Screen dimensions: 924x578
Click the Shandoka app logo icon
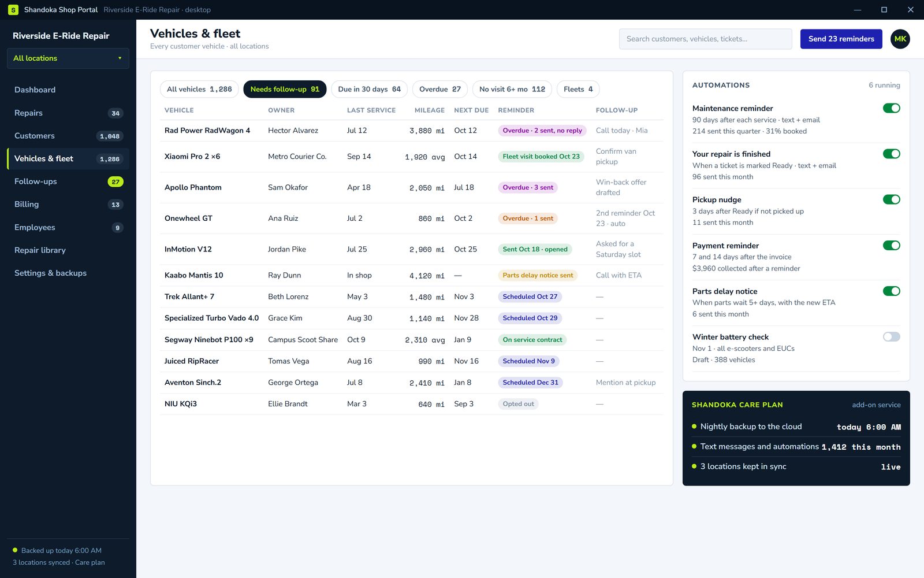point(13,10)
